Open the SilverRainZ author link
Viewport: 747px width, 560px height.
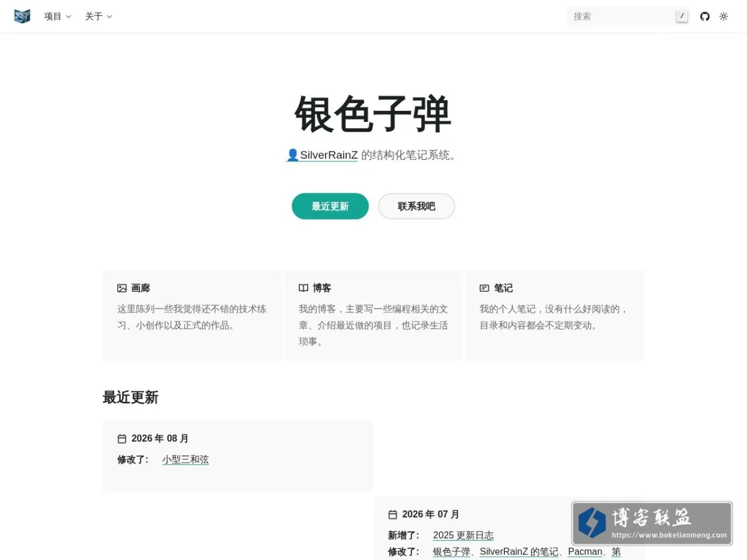(x=322, y=155)
